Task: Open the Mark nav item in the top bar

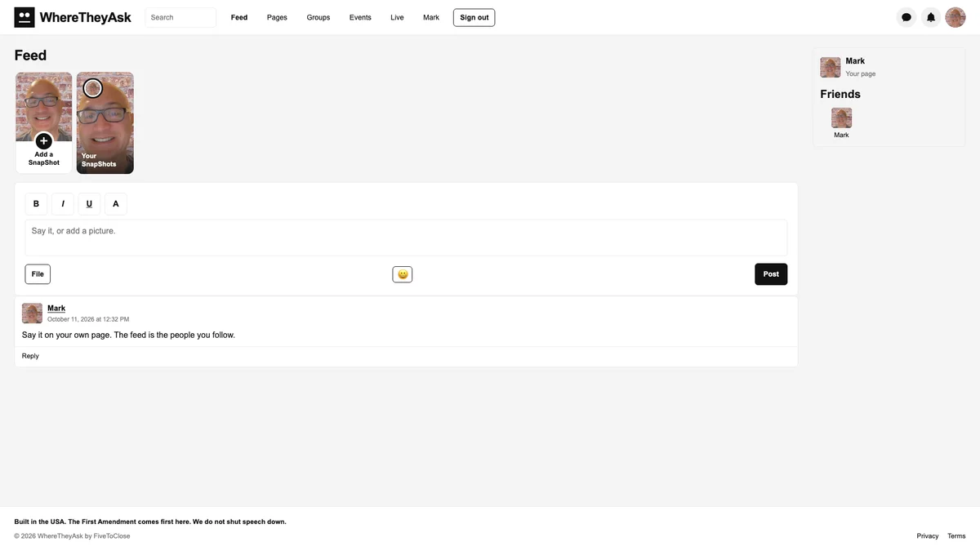Action: pyautogui.click(x=431, y=17)
